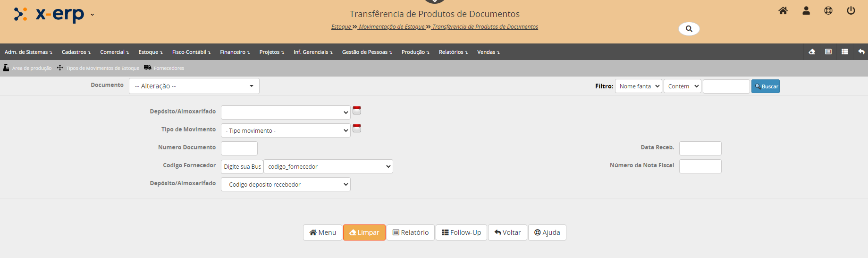Select the Data Receb. input field
This screenshot has height=258, width=868.
[x=700, y=148]
